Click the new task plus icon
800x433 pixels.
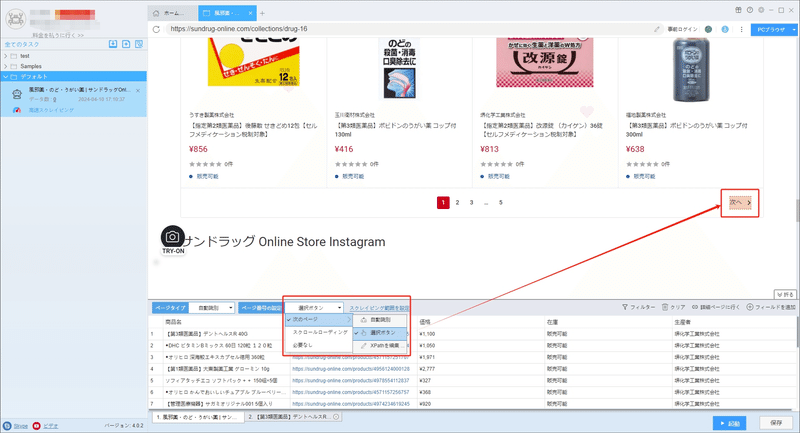pos(126,44)
